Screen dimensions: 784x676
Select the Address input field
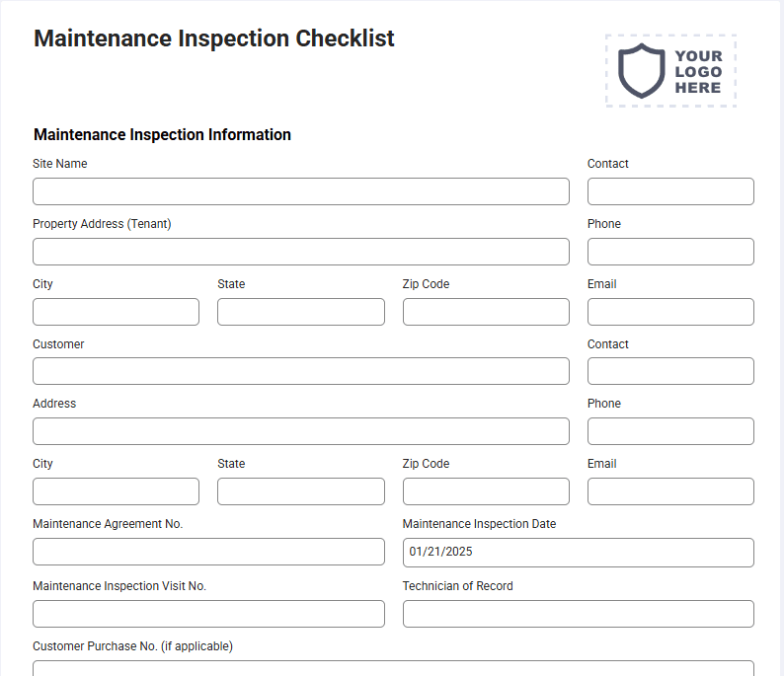click(x=301, y=431)
